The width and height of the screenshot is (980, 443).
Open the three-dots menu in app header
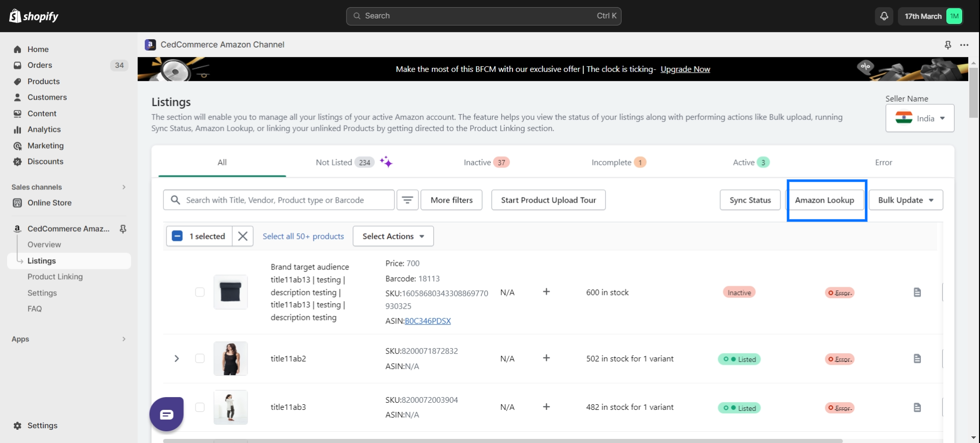pos(964,45)
